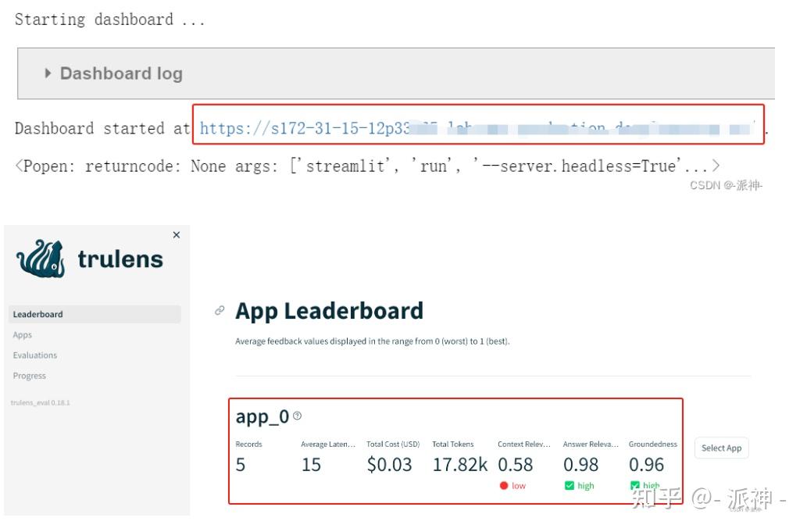The image size is (807, 532).
Task: Click the green high checkmark under Answer Relevance
Action: [x=570, y=486]
